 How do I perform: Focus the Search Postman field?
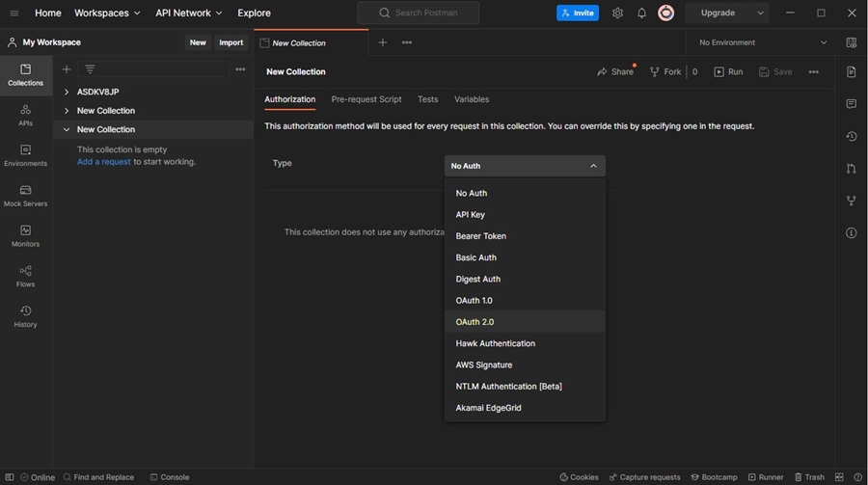tap(419, 13)
